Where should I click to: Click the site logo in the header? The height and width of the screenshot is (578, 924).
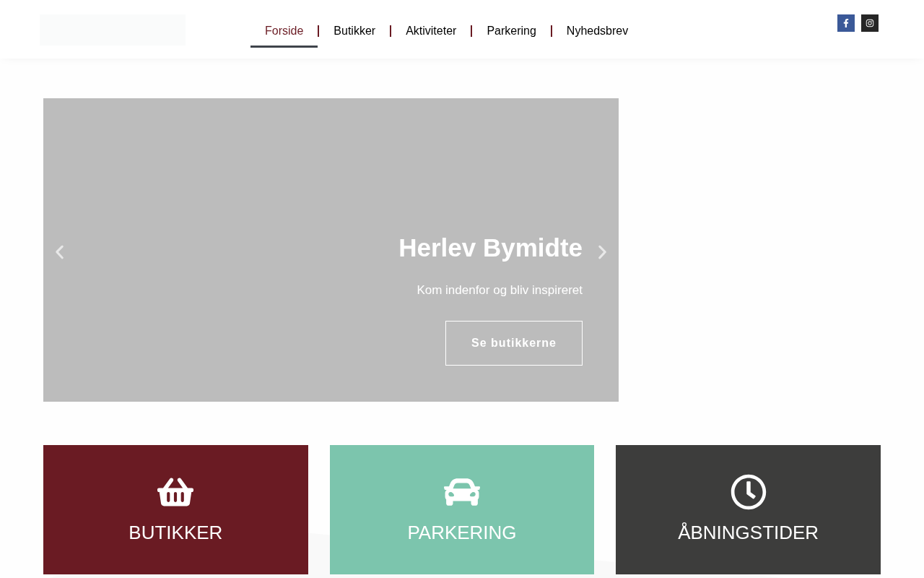click(113, 30)
